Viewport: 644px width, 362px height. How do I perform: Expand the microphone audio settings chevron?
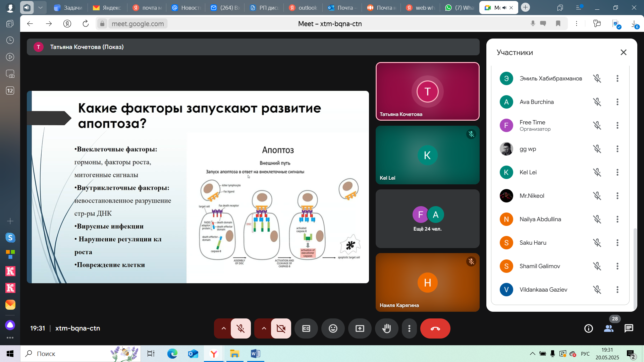coord(223,328)
